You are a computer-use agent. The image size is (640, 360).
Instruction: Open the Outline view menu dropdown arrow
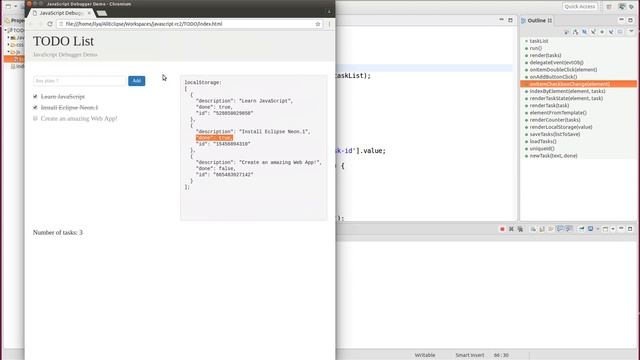(x=631, y=32)
